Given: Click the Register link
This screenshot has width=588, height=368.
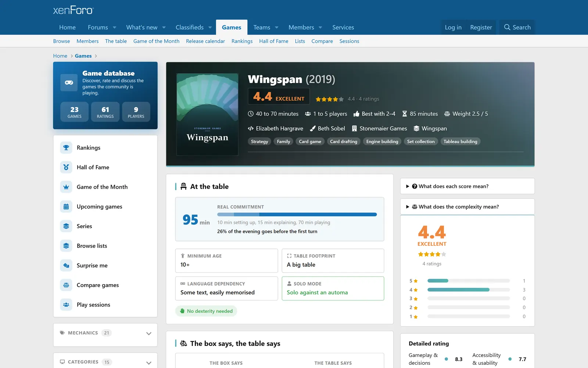Looking at the screenshot, I should click(x=481, y=27).
